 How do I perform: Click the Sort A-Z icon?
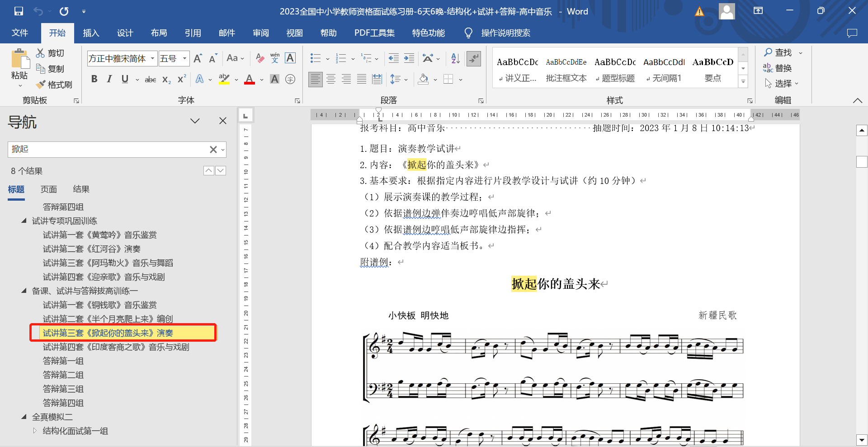point(455,58)
